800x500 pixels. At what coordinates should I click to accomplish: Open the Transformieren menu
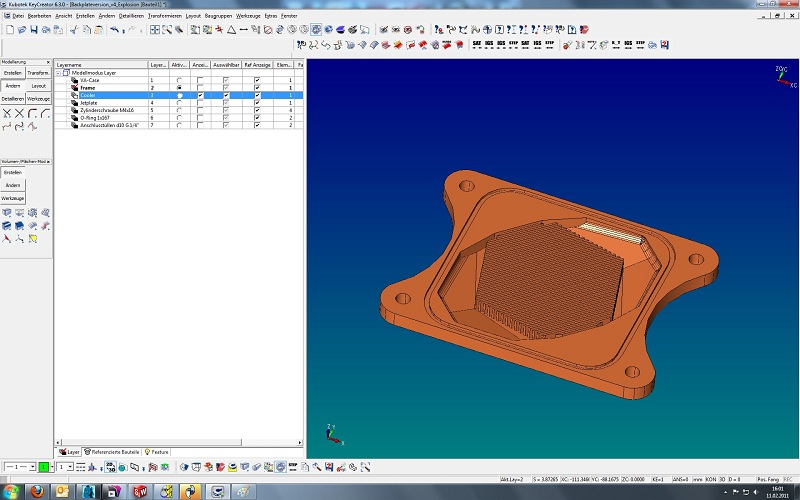coord(164,16)
